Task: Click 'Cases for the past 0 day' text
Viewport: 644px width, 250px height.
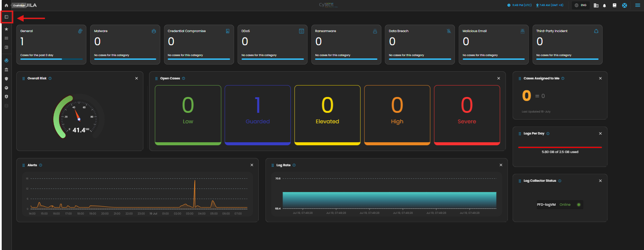Action: pyautogui.click(x=37, y=55)
